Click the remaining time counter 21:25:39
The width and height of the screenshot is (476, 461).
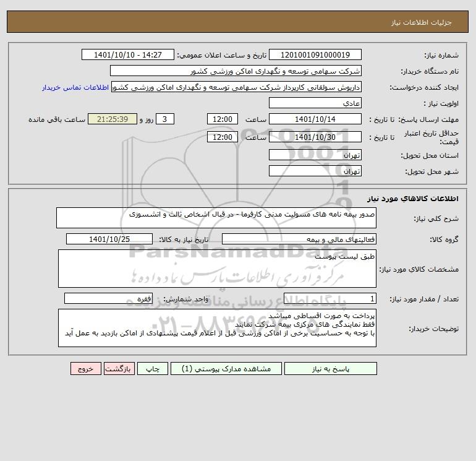pos(113,119)
